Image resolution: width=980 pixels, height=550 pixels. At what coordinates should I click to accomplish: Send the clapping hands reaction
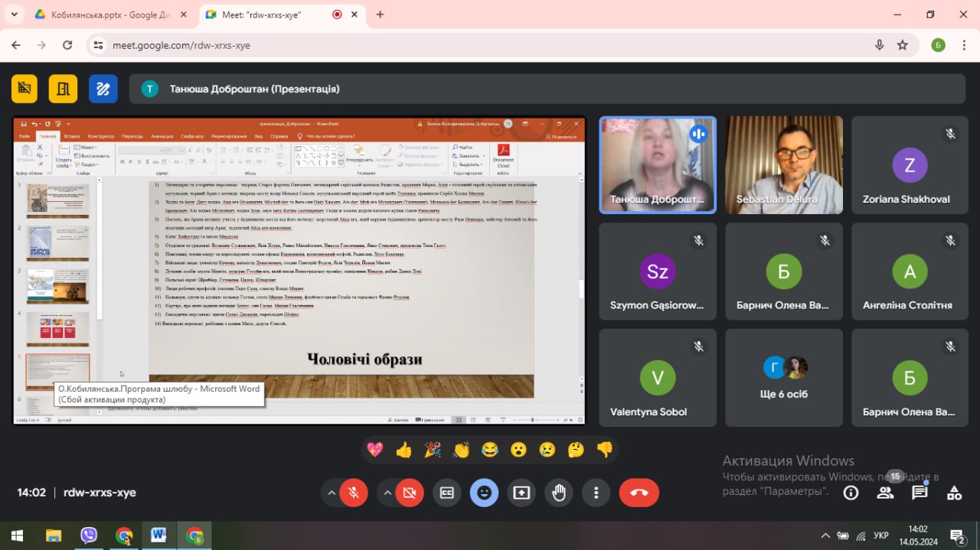[x=461, y=450]
